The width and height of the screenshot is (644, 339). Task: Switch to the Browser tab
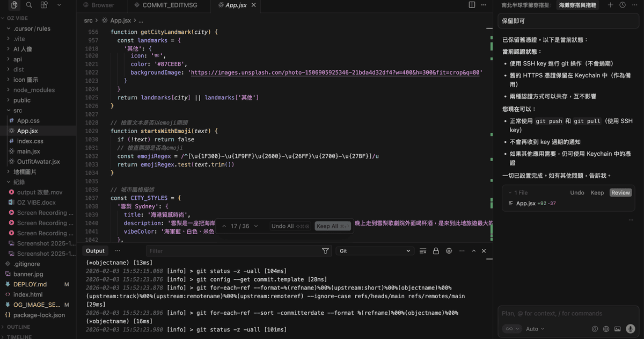(98, 5)
